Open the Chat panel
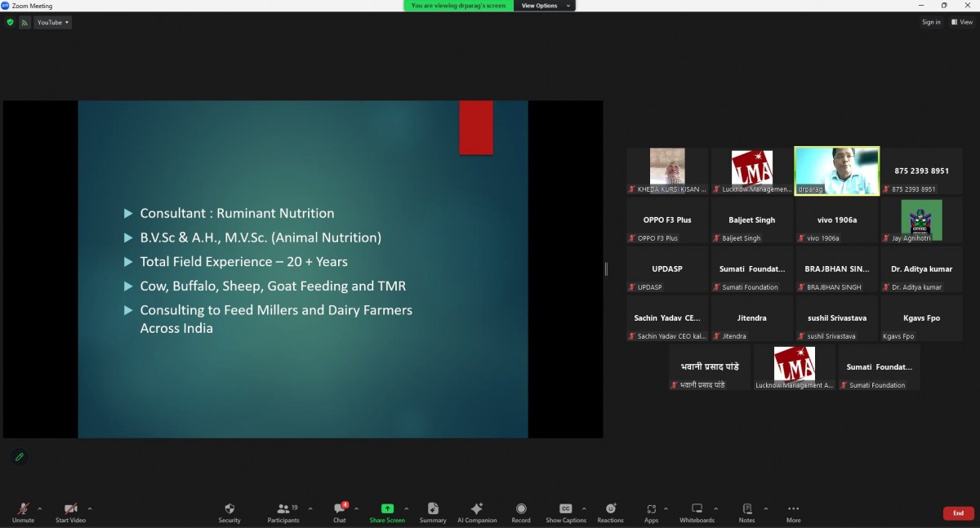Image resolution: width=980 pixels, height=528 pixels. (x=339, y=509)
